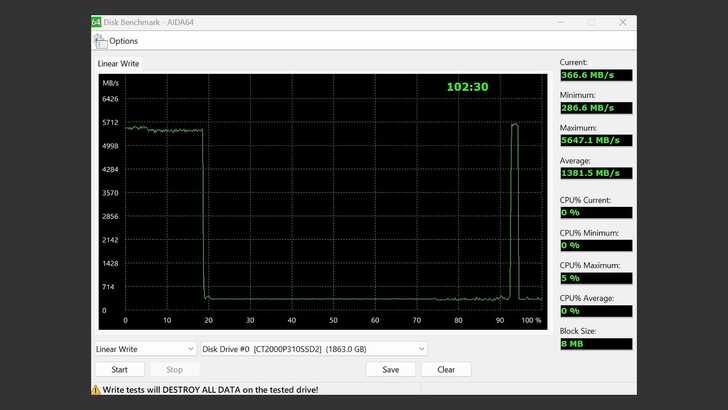Click the CPU% Maximum value field
The width and height of the screenshot is (728, 410).
point(595,278)
